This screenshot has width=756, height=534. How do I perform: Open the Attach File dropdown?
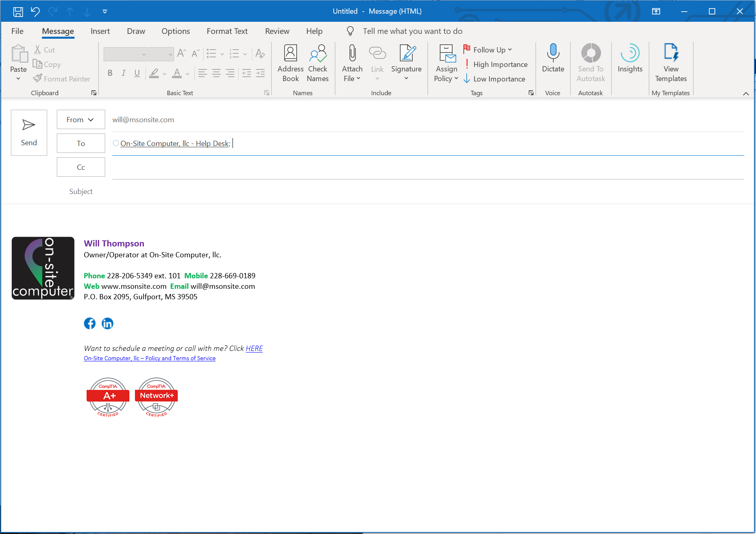point(352,63)
